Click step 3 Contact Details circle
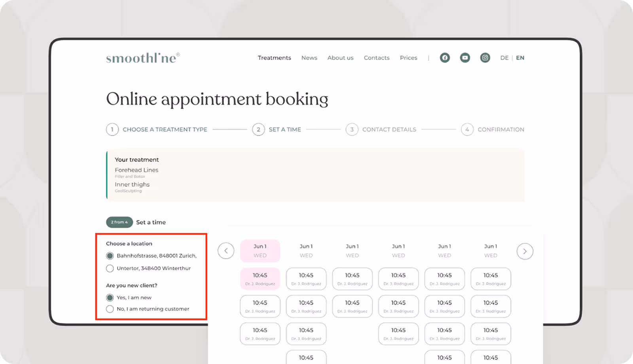Image resolution: width=633 pixels, height=364 pixels. (352, 129)
